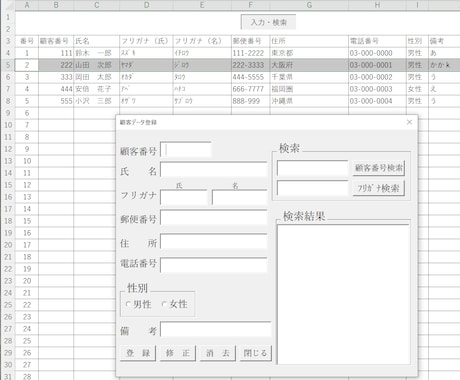This screenshot has width=460, height=380.
Task: Click customer number cell 111
Action: [x=56, y=53]
